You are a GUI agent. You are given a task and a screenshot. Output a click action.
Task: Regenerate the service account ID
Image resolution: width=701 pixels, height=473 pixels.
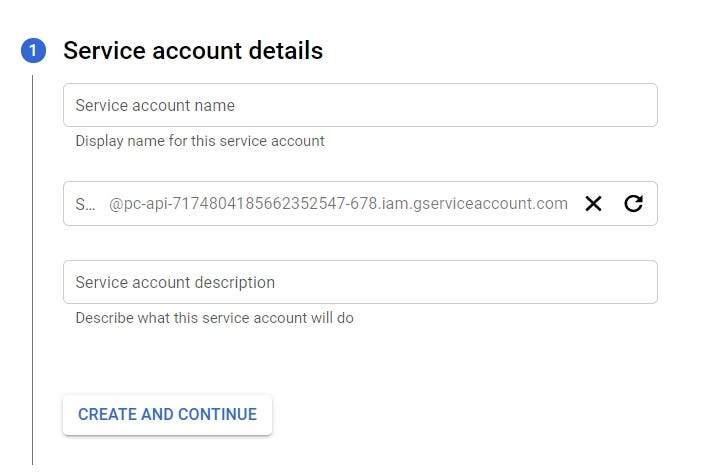coord(633,204)
